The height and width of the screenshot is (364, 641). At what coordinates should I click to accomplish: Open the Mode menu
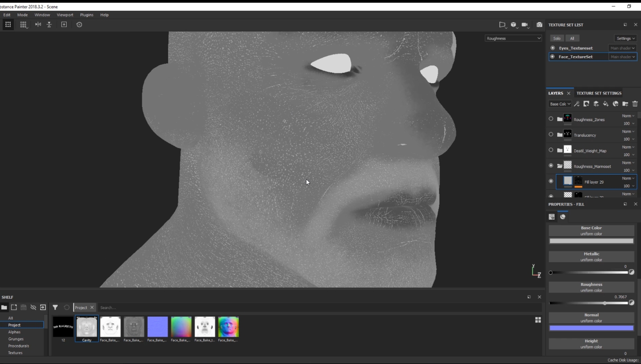pyautogui.click(x=23, y=15)
